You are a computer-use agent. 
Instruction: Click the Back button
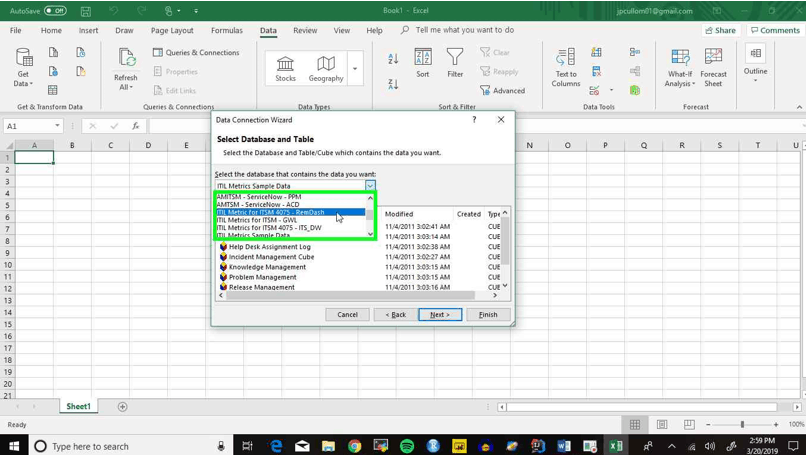396,314
